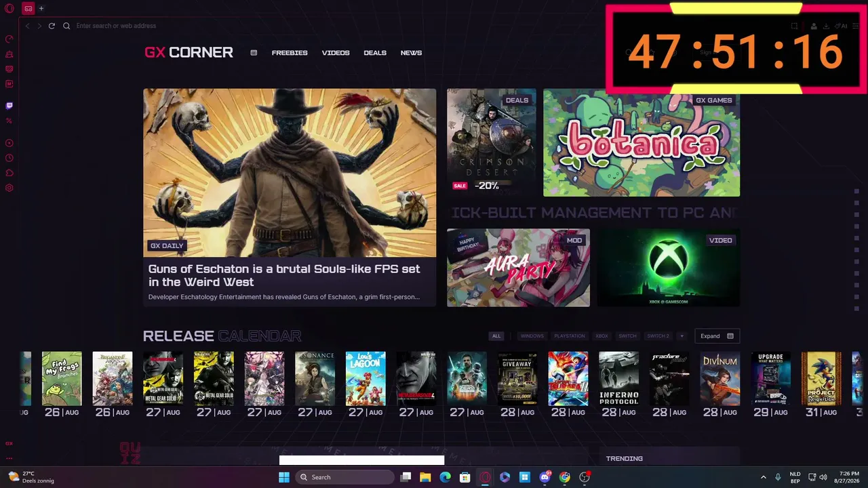Open the Project Reignition release cover
The height and width of the screenshot is (488, 868).
(x=821, y=379)
